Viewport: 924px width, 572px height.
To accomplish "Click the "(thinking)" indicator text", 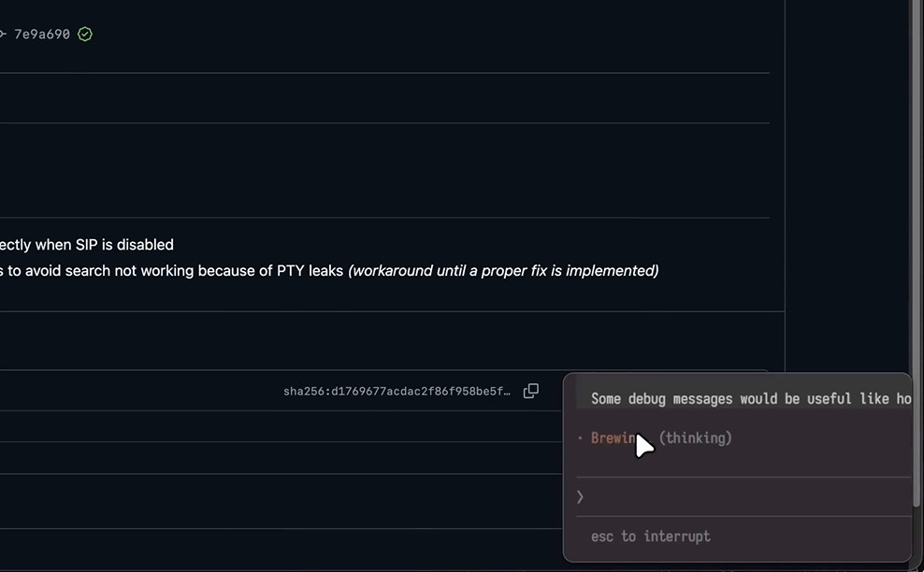I will click(696, 438).
